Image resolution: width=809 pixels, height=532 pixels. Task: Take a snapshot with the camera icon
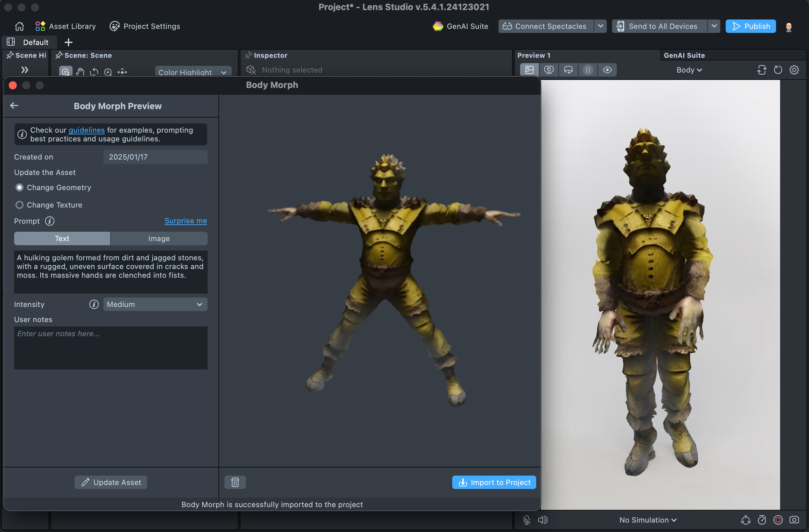coord(794,520)
